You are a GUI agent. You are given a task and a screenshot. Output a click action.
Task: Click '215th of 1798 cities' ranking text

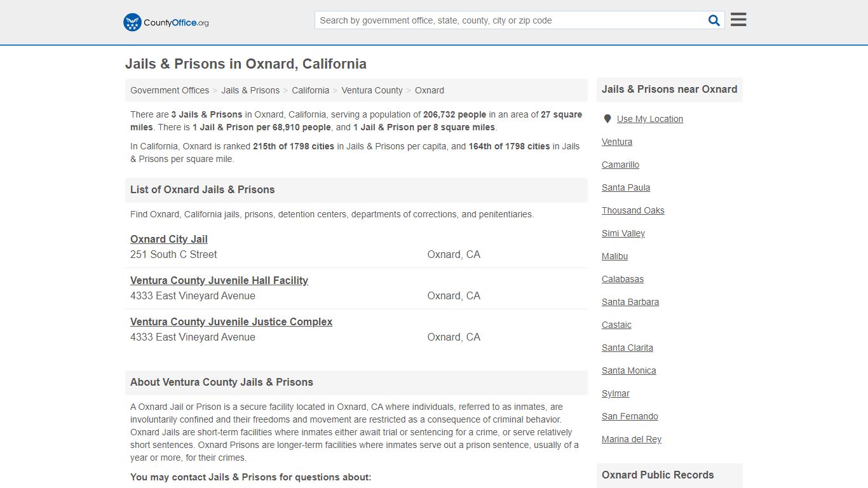(294, 146)
